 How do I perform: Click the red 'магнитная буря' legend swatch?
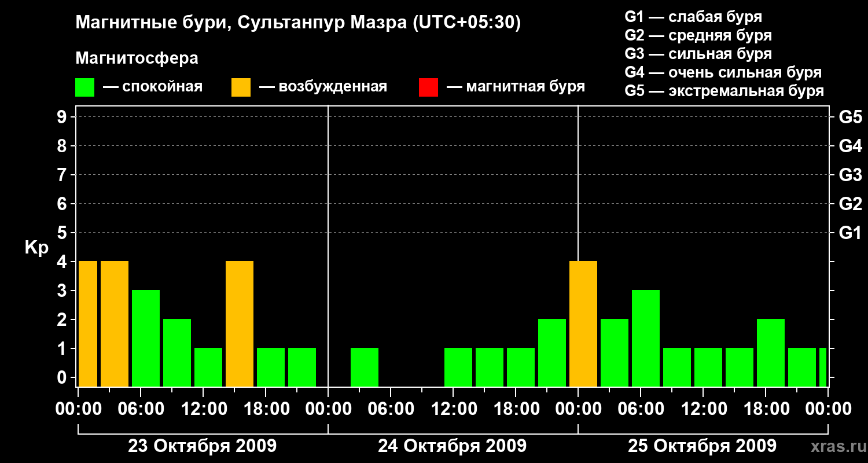tap(428, 87)
